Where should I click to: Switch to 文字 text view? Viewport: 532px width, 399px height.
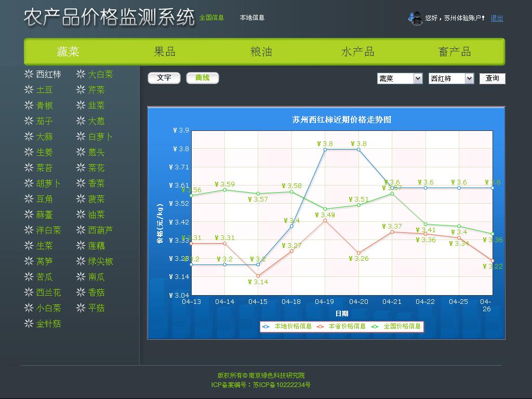pos(164,78)
